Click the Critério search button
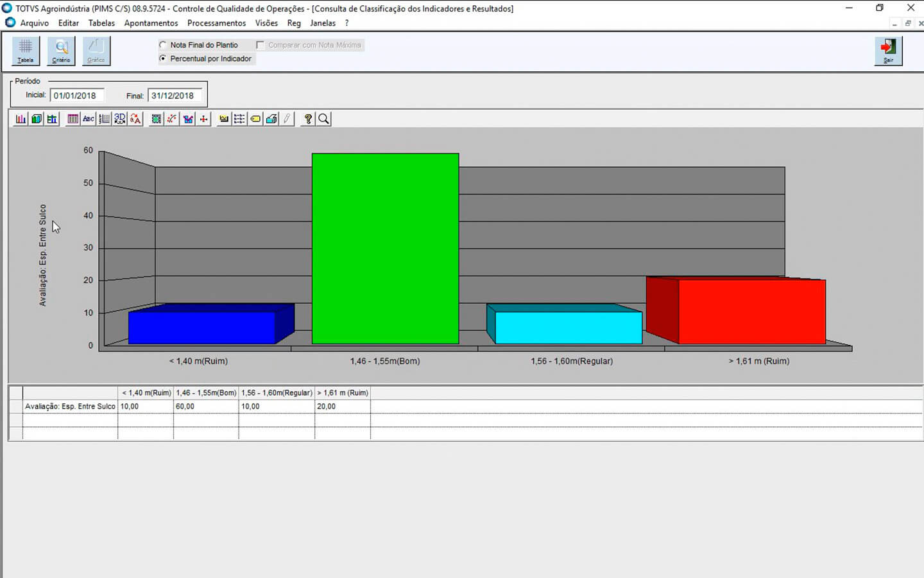This screenshot has height=578, width=924. pyautogui.click(x=61, y=51)
